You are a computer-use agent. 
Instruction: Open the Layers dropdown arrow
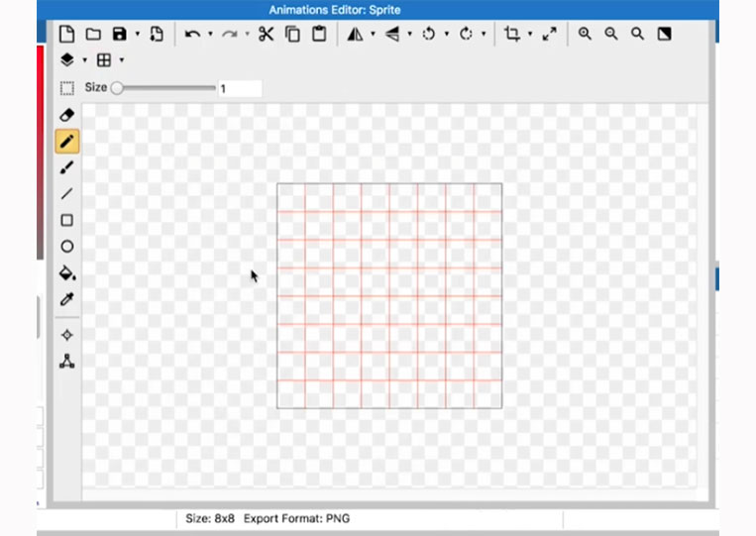85,60
